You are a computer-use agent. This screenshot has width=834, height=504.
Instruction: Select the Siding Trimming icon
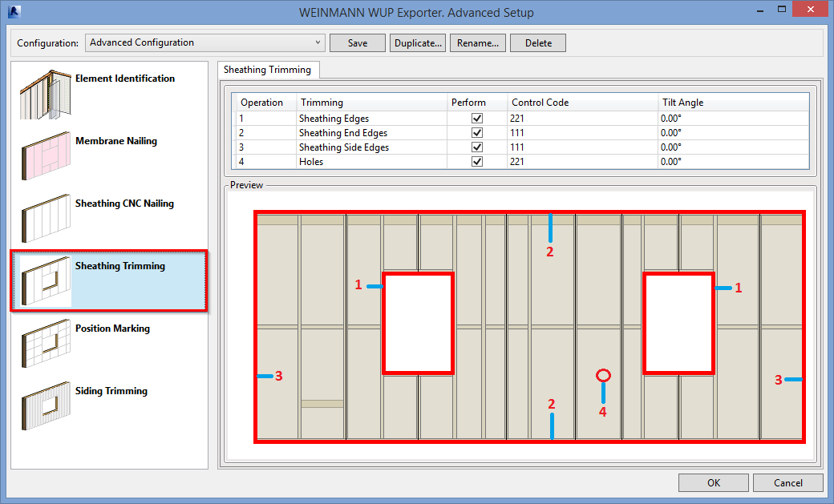tap(46, 406)
